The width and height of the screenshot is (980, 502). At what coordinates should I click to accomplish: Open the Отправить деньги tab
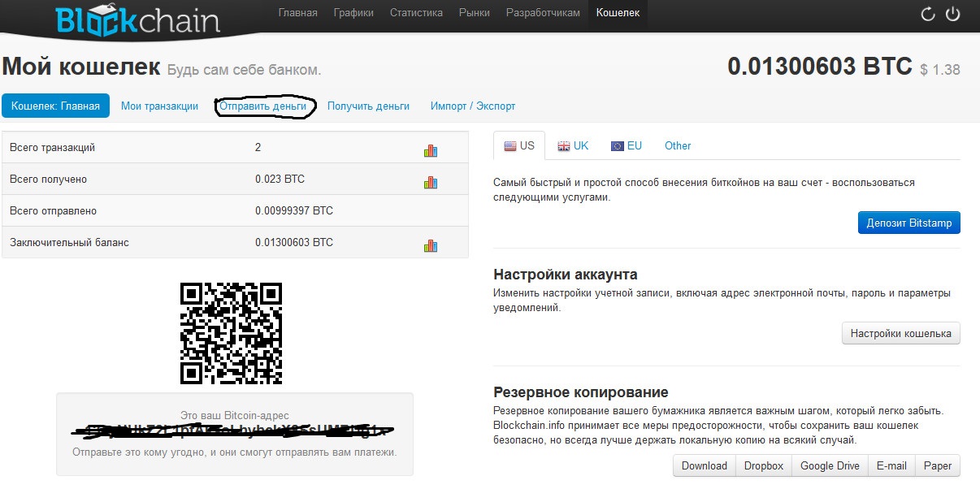coord(263,106)
